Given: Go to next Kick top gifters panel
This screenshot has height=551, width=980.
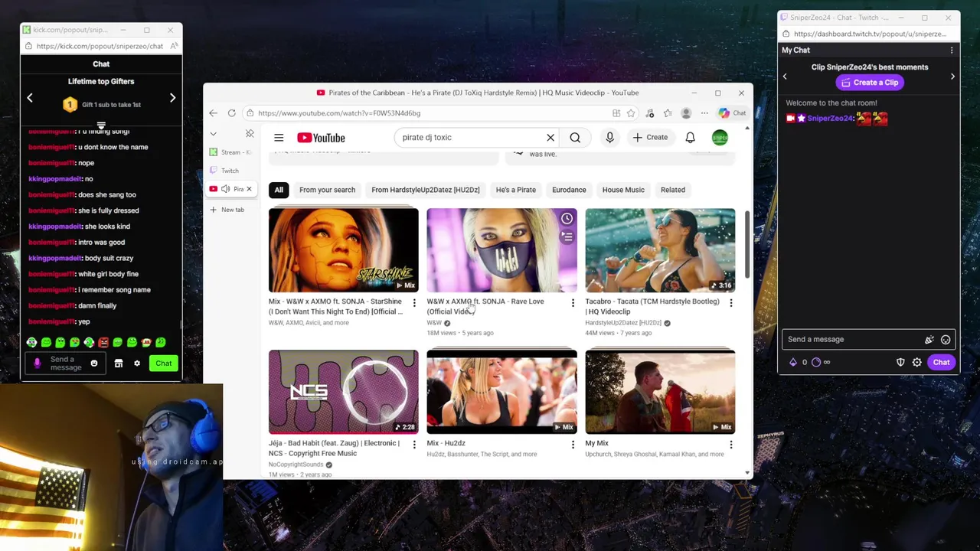Looking at the screenshot, I should tap(172, 98).
